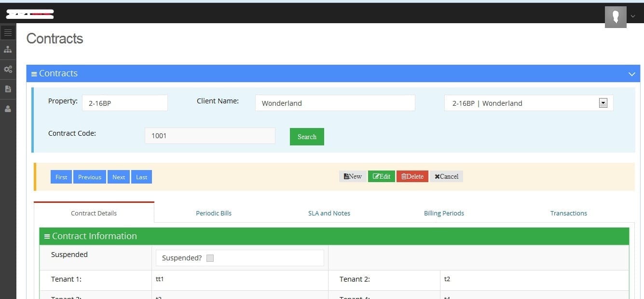Collapse the Contracts panel using chevron
Image resolution: width=644 pixels, height=299 pixels.
point(631,74)
